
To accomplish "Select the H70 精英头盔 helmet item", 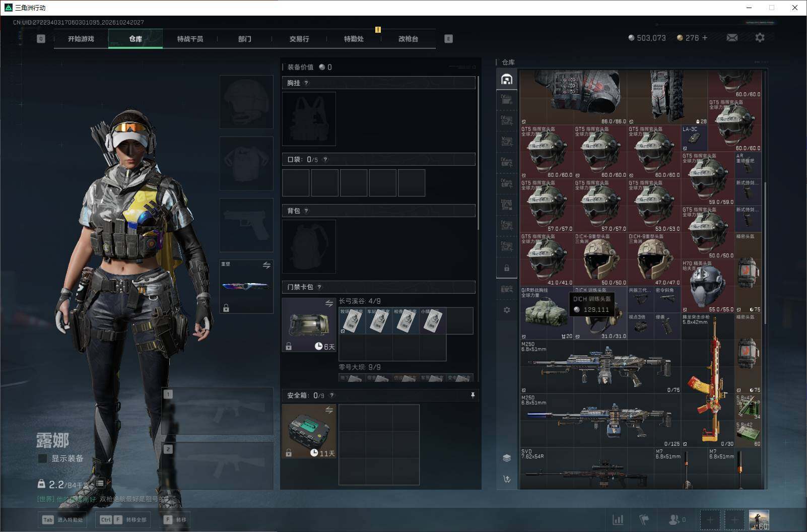I will 708,286.
